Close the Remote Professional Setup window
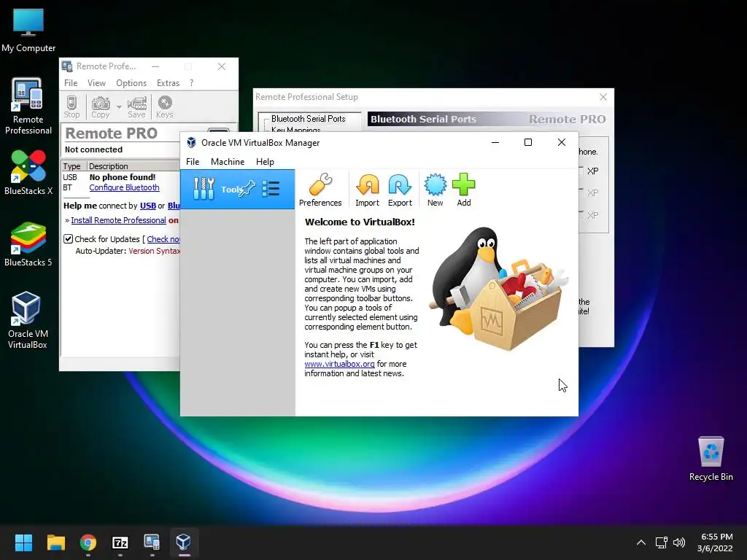Viewport: 747px width, 560px height. tap(603, 97)
